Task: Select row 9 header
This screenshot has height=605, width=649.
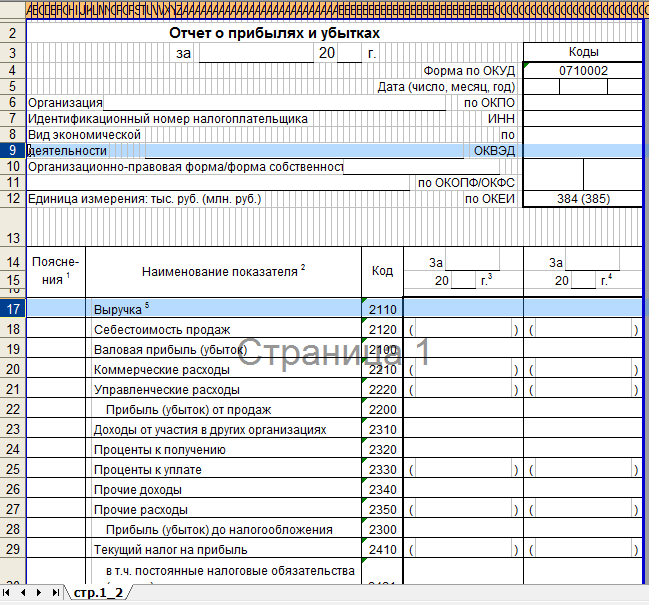Action: coord(12,150)
